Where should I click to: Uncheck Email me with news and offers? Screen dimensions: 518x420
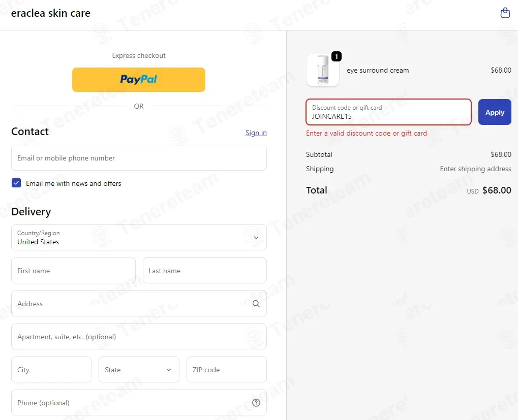16,183
